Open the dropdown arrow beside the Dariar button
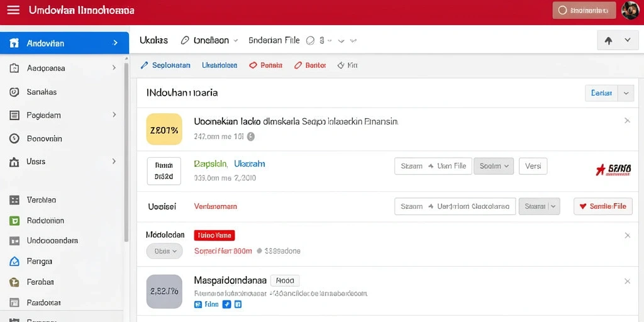 [626, 93]
